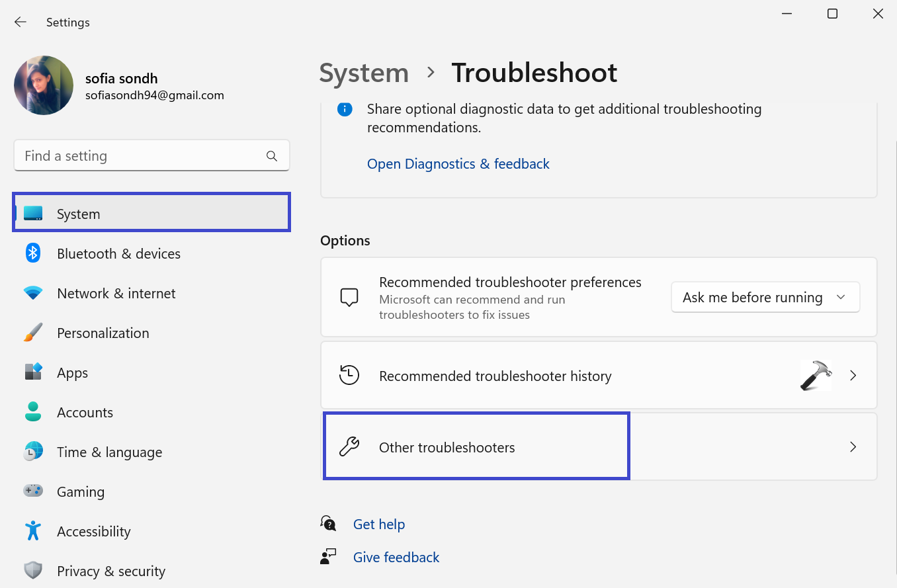Click the Personalization paintbrush icon
Image resolution: width=897 pixels, height=588 pixels.
click(33, 333)
